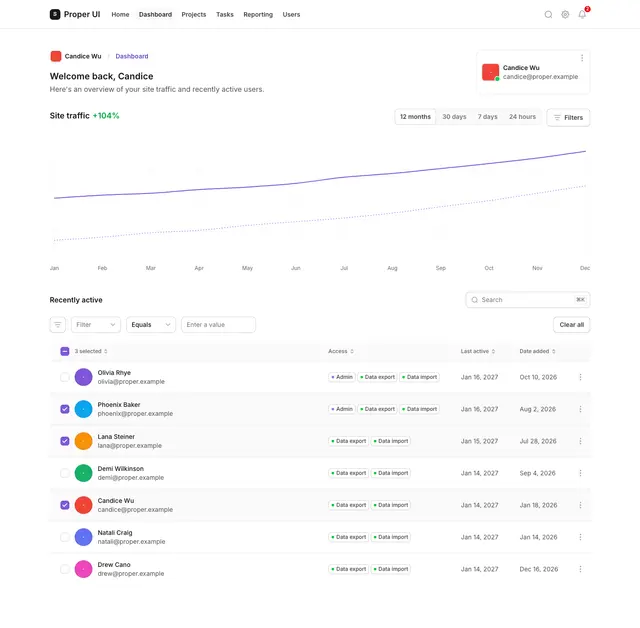Uncheck the Phoenix Baker row checkbox
Image resolution: width=640 pixels, height=628 pixels.
(x=64, y=409)
